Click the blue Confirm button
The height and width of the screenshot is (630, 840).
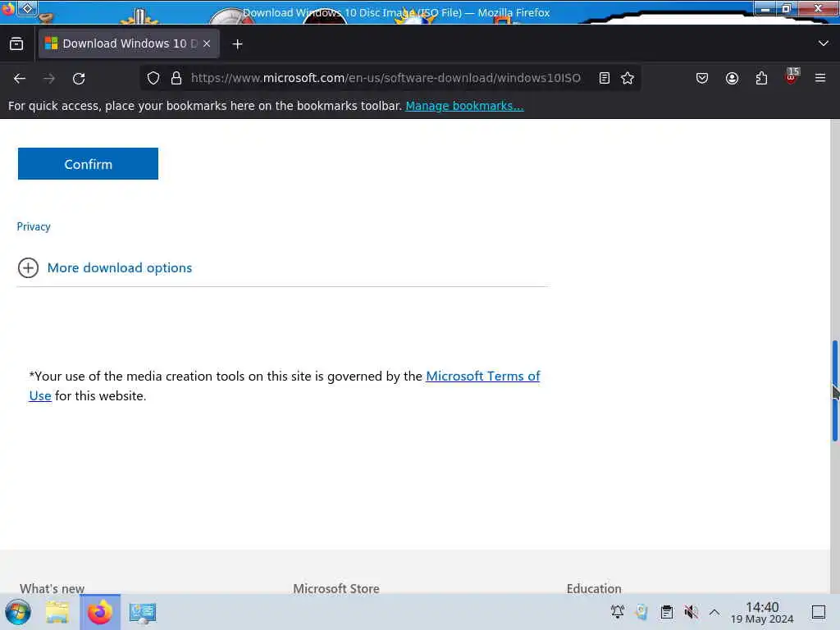click(x=88, y=163)
